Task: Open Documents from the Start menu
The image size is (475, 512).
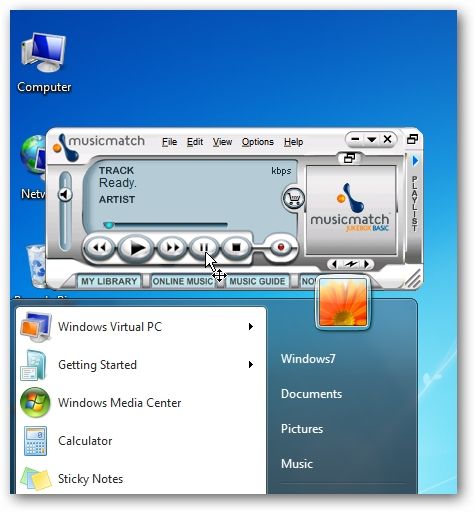Action: click(311, 394)
